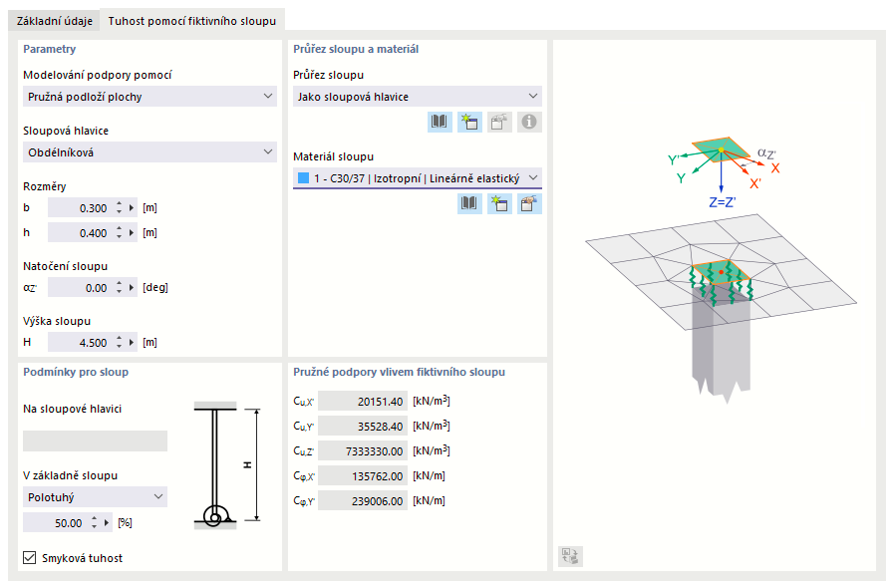Open arrow menu next to 50.00 percent
The image size is (893, 588).
point(107,522)
